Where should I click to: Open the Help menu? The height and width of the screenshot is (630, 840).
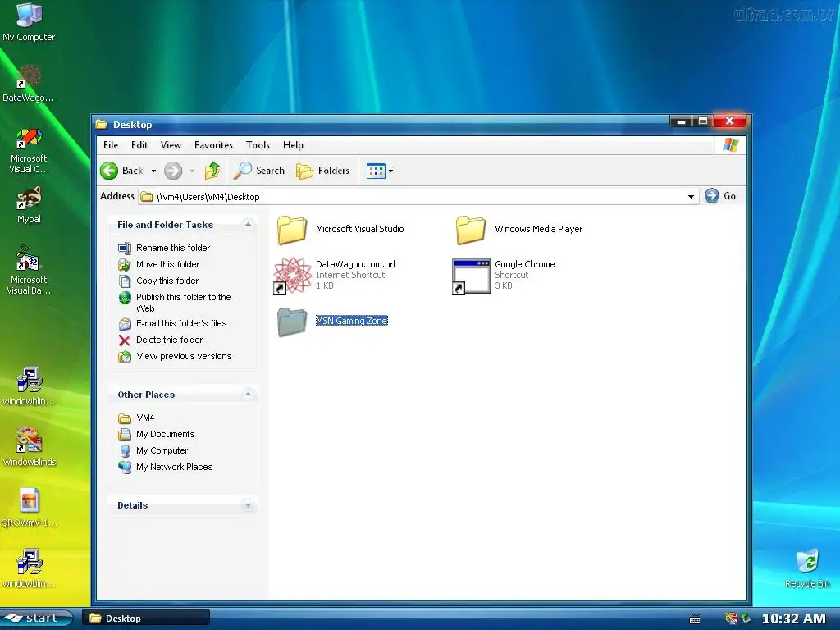[x=293, y=145]
